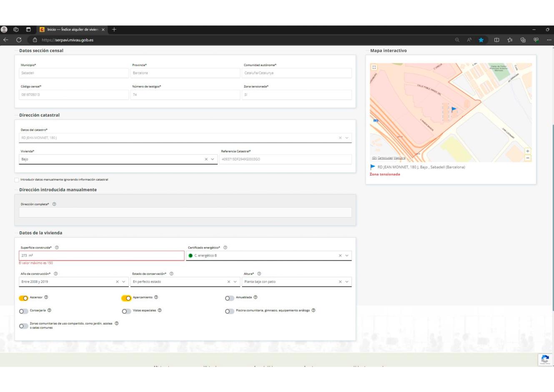Check 'Introducir datos manualmente' checkbox
554x392 pixels.
(17, 180)
